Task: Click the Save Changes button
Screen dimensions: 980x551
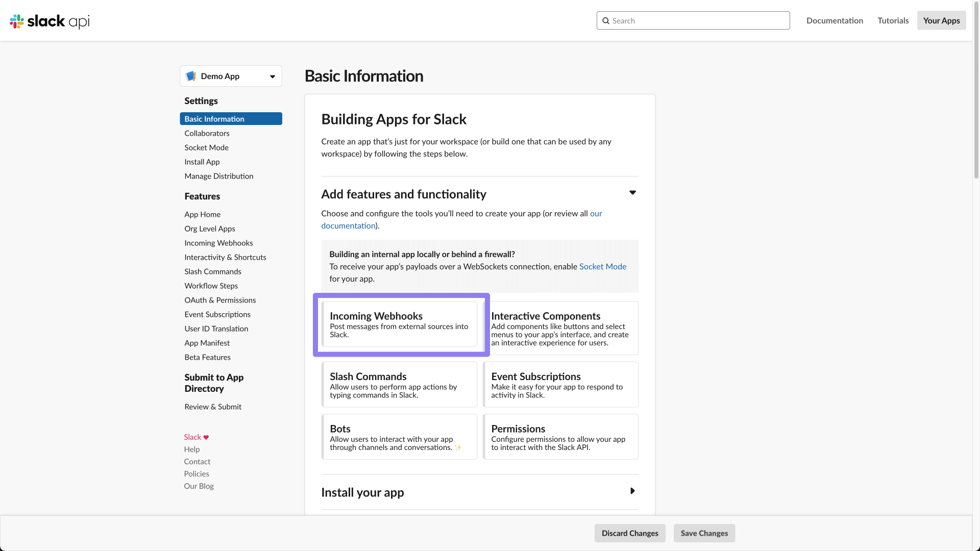Action: [705, 532]
